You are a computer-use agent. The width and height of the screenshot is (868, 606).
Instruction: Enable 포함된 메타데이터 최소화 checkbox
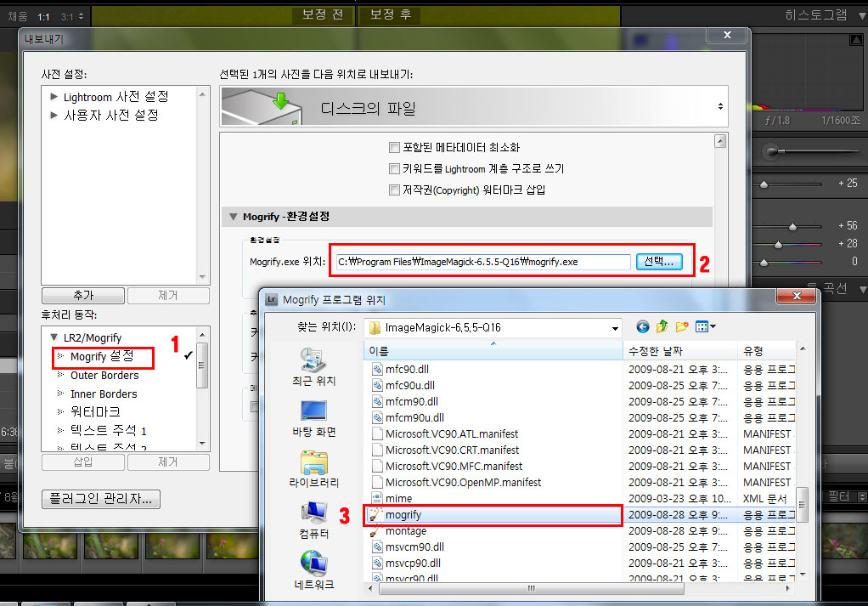tap(394, 147)
